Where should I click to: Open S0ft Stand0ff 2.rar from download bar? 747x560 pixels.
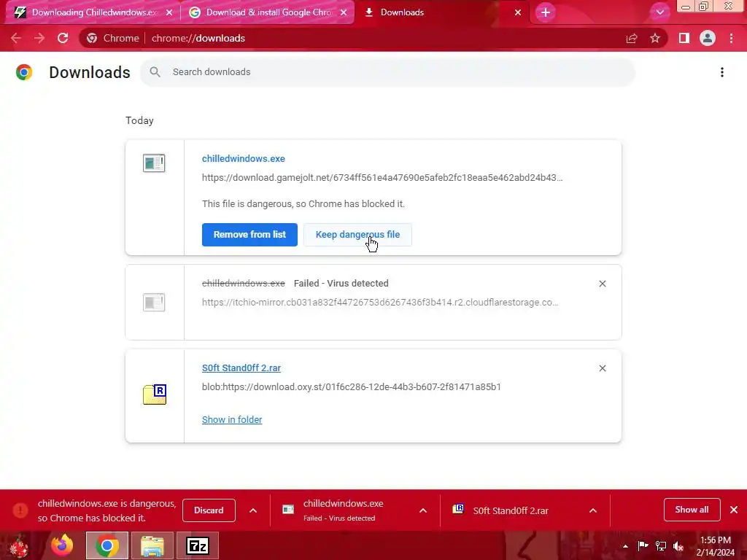(510, 510)
